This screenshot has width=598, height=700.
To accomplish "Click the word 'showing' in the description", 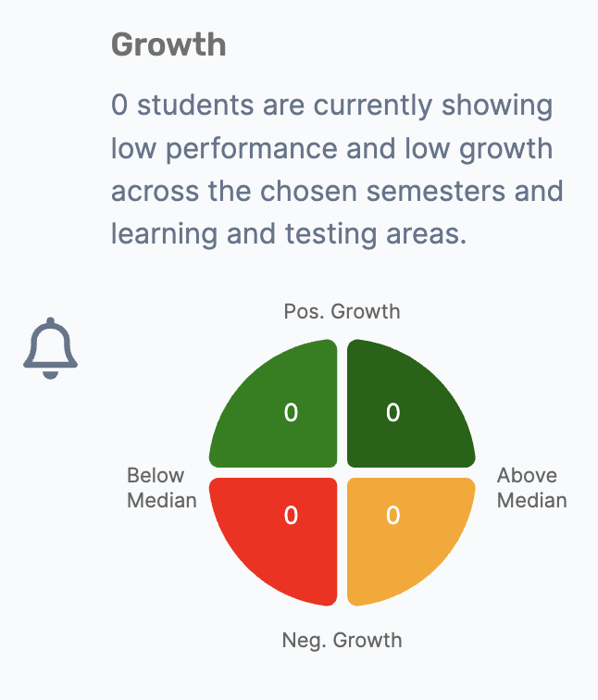I will pyautogui.click(x=497, y=106).
